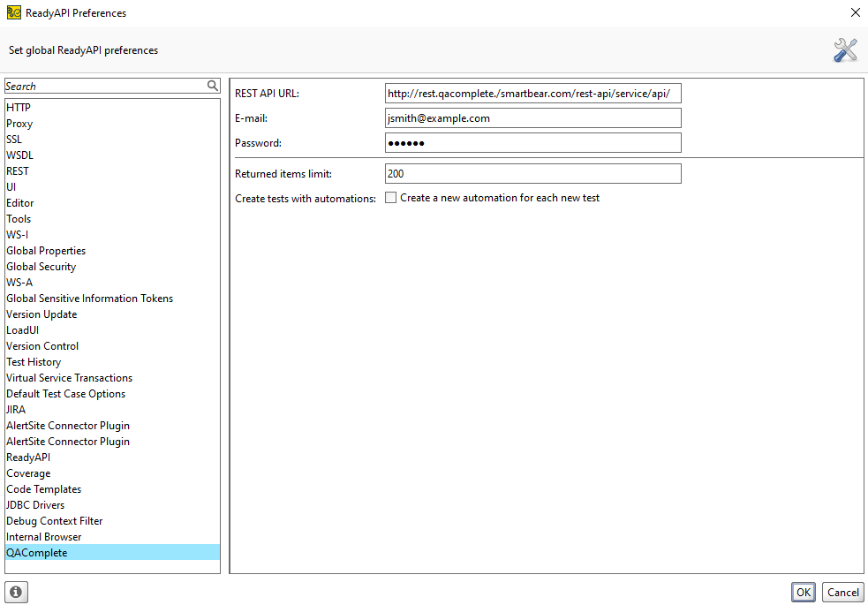868x605 pixels.
Task: Close the ReadyAPI Preferences dialog
Action: [855, 12]
